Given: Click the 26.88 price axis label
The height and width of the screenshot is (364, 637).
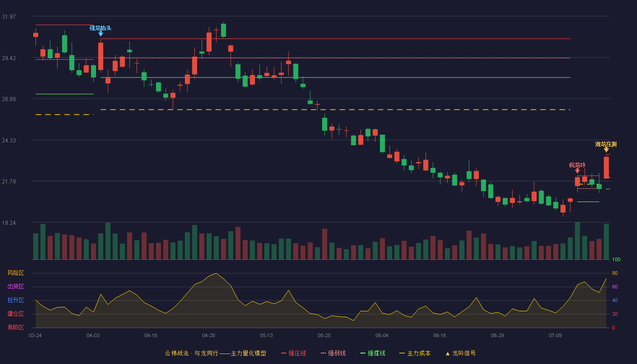Looking at the screenshot, I should pyautogui.click(x=9, y=99).
